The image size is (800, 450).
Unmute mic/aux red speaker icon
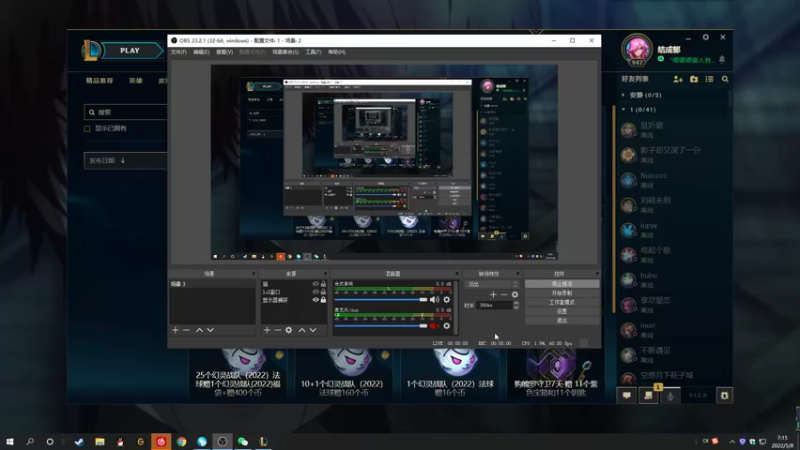434,326
